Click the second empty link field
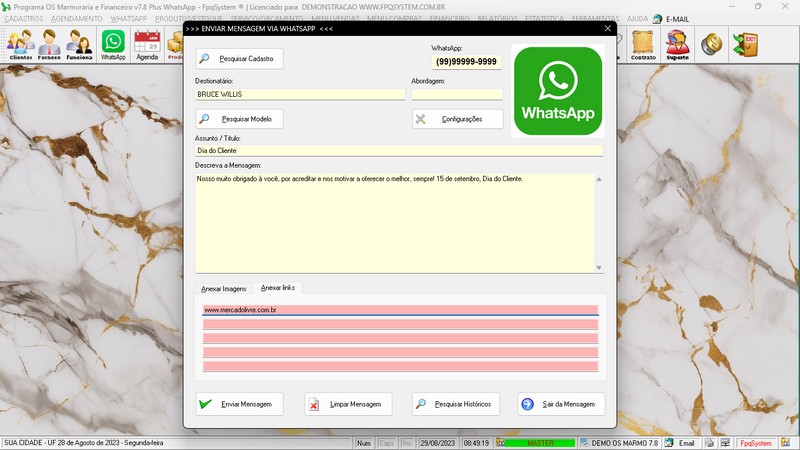The height and width of the screenshot is (450, 800). click(x=400, y=324)
